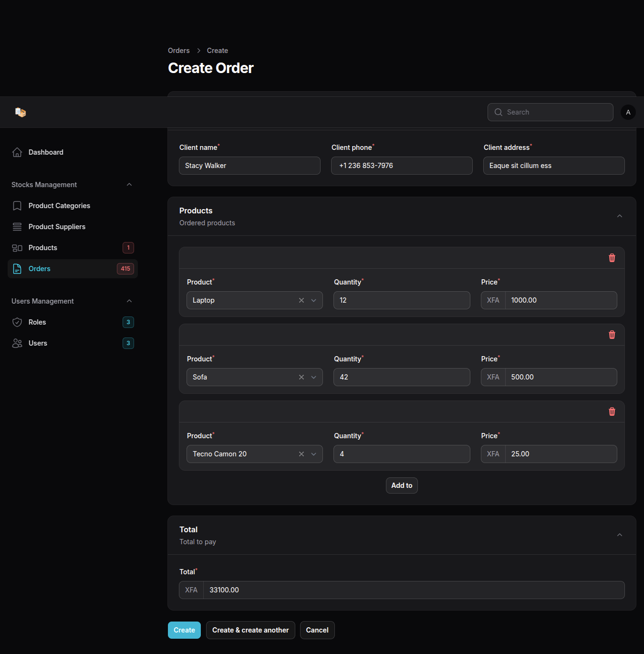Image resolution: width=644 pixels, height=654 pixels.
Task: Delete the Tecno Camon 20 row
Action: point(612,411)
